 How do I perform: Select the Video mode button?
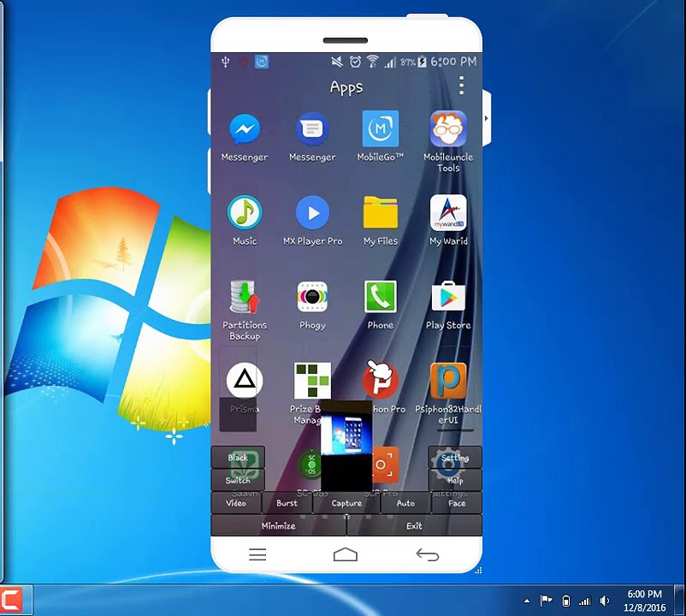pyautogui.click(x=236, y=503)
